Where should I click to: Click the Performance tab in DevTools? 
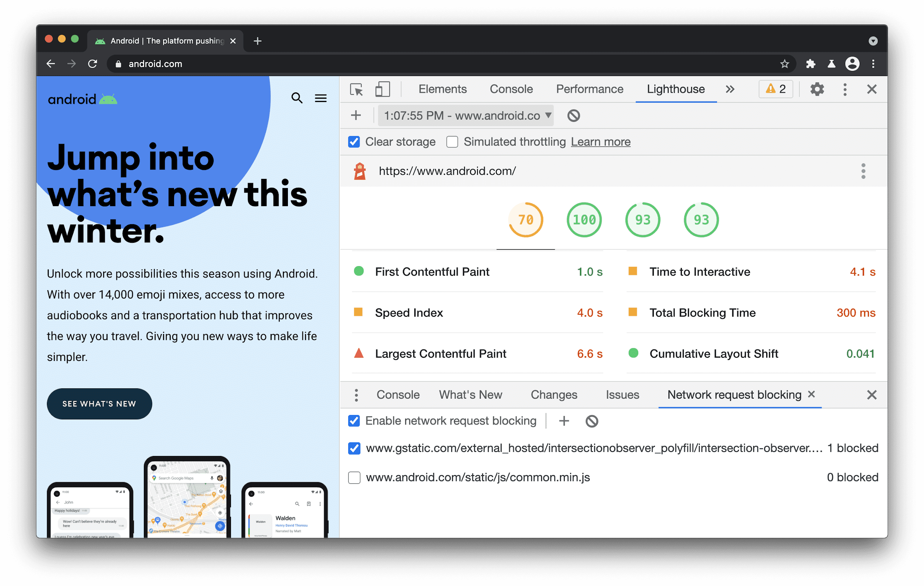(x=589, y=88)
